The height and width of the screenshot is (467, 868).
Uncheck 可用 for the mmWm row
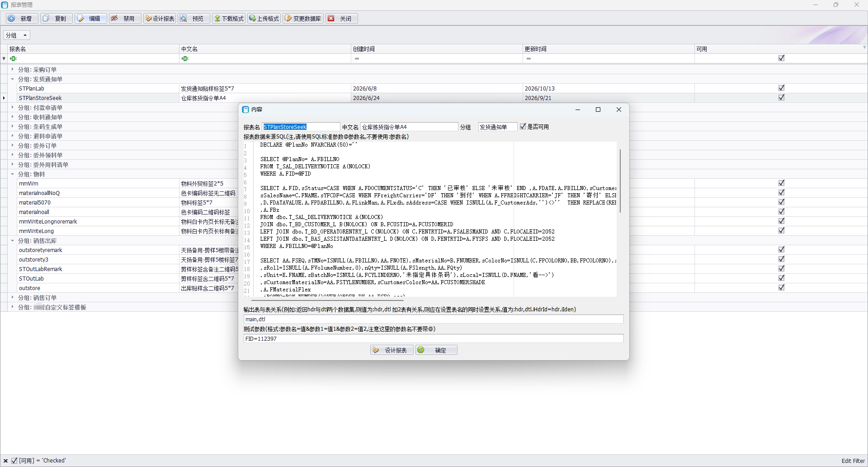click(x=781, y=183)
